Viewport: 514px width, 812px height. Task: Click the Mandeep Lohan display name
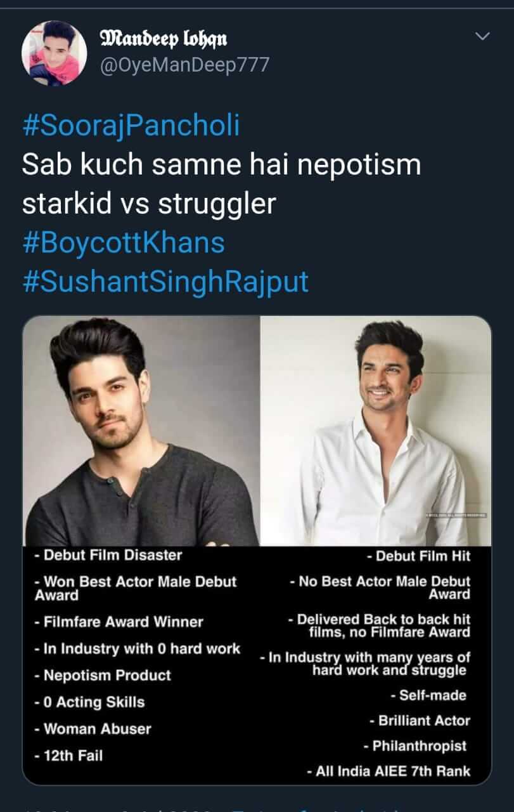pos(164,39)
